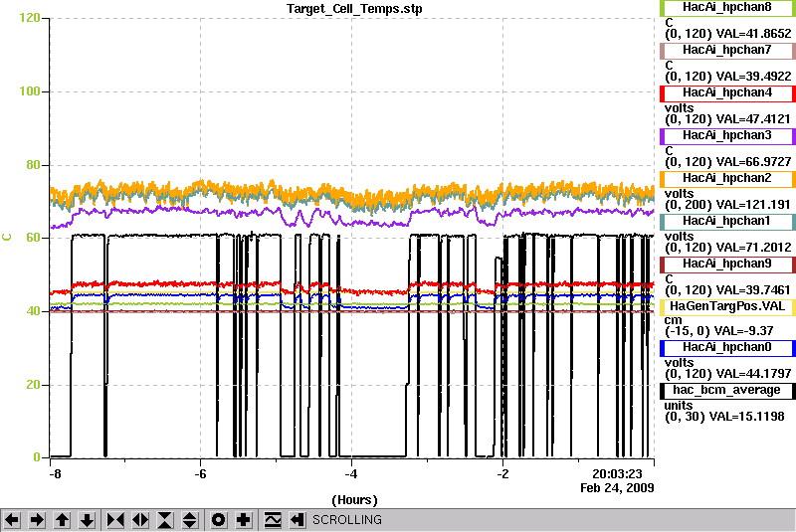
Task: Click the 60 y-axis tick label
Action: (x=33, y=238)
